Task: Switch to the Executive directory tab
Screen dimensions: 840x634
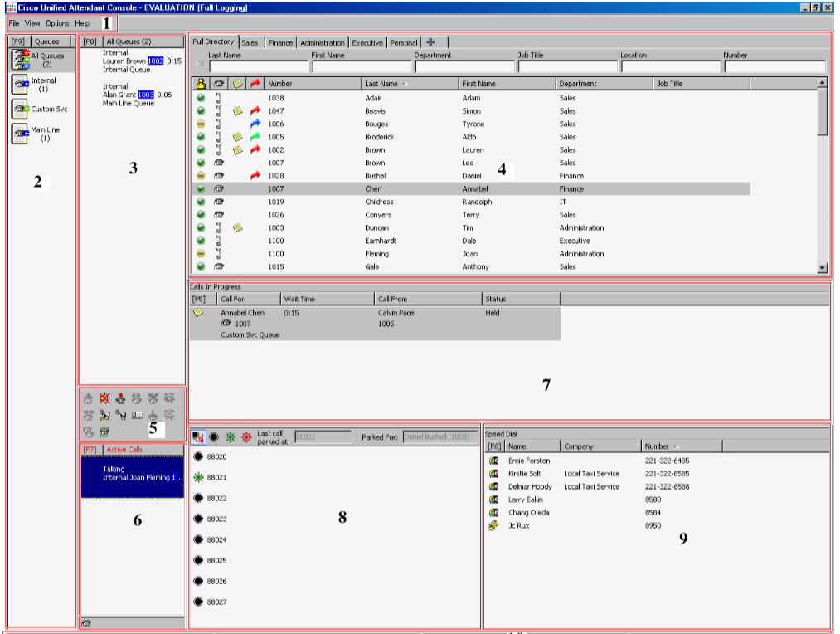Action: 367,43
